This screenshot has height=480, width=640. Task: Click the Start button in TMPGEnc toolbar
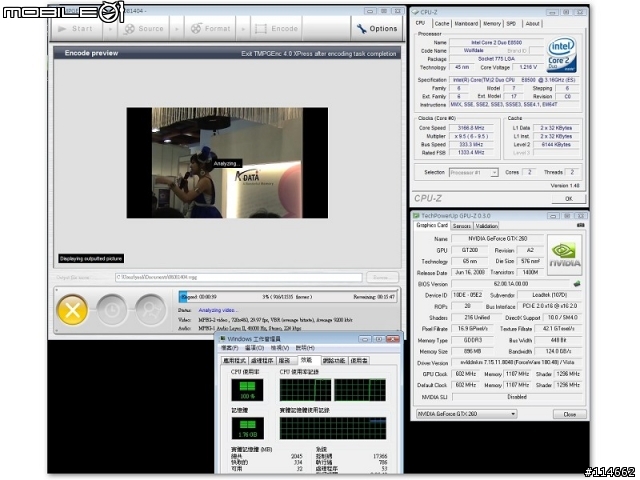point(76,29)
